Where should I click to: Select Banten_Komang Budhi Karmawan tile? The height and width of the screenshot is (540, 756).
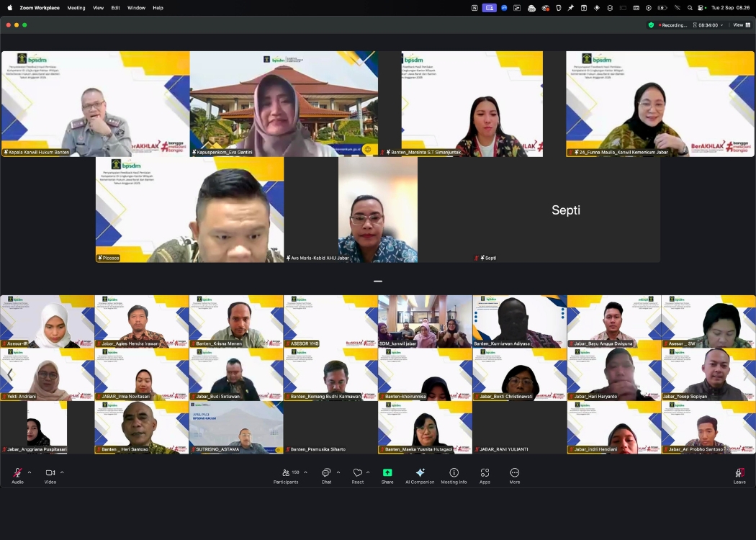(x=330, y=374)
